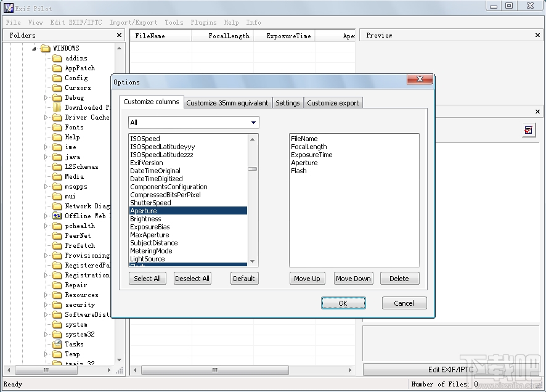
Task: Switch to the Customize export tab
Action: coord(333,103)
